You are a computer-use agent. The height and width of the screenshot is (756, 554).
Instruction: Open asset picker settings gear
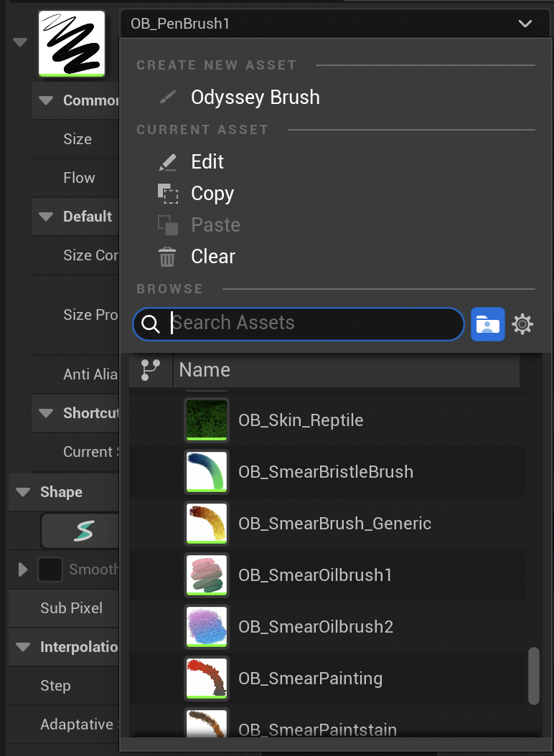point(522,325)
